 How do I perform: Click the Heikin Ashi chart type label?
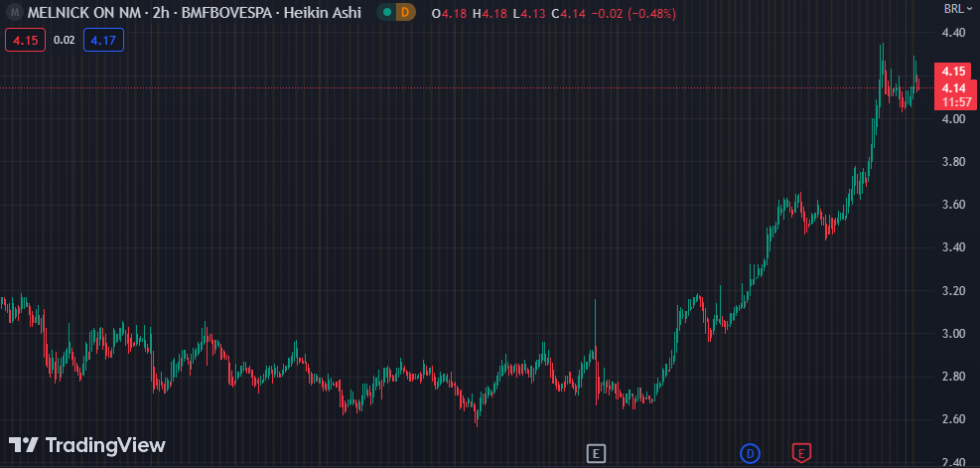323,13
